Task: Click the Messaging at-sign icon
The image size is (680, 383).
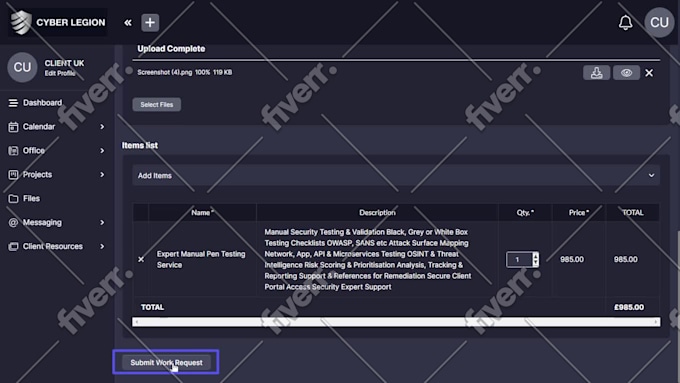Action: [13, 223]
